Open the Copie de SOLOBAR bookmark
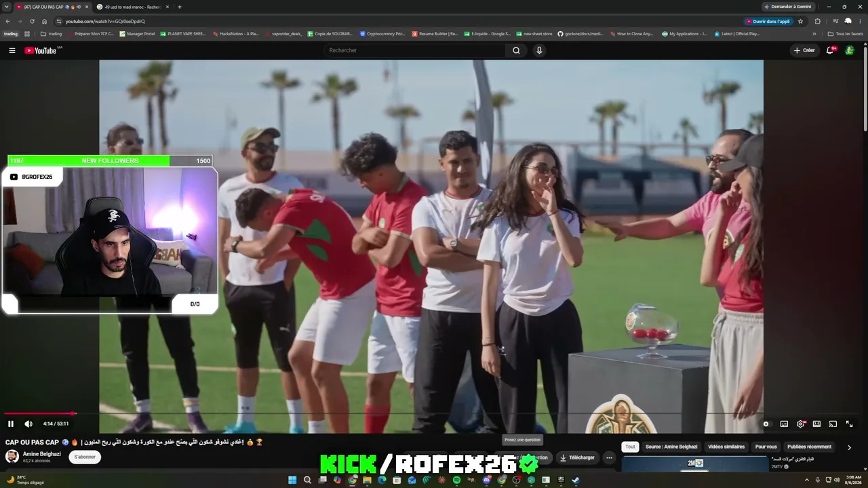868x488 pixels. (x=330, y=33)
